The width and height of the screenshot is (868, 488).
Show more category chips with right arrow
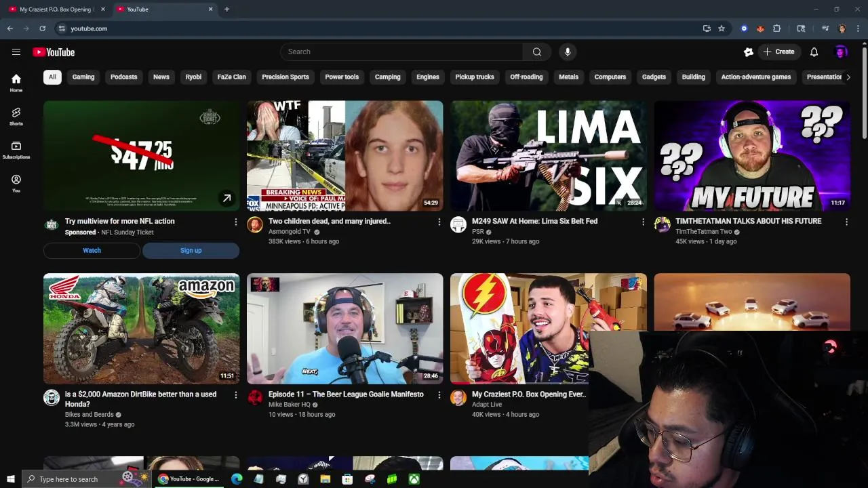tap(848, 77)
